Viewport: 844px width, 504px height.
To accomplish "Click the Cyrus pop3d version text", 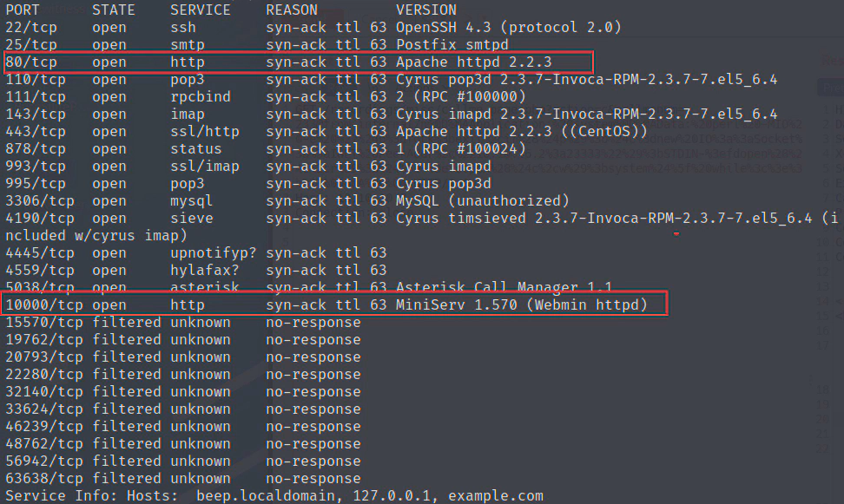I will click(443, 184).
